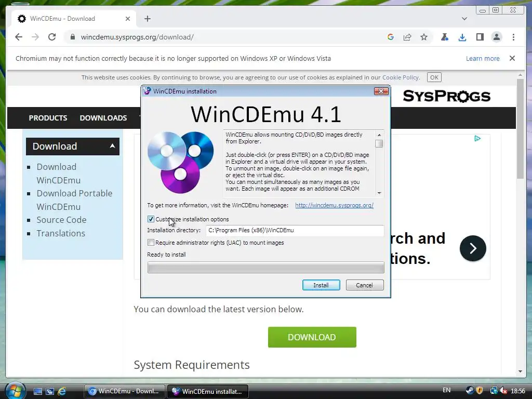
Task: Click the Google icon in address bar
Action: pos(391,37)
